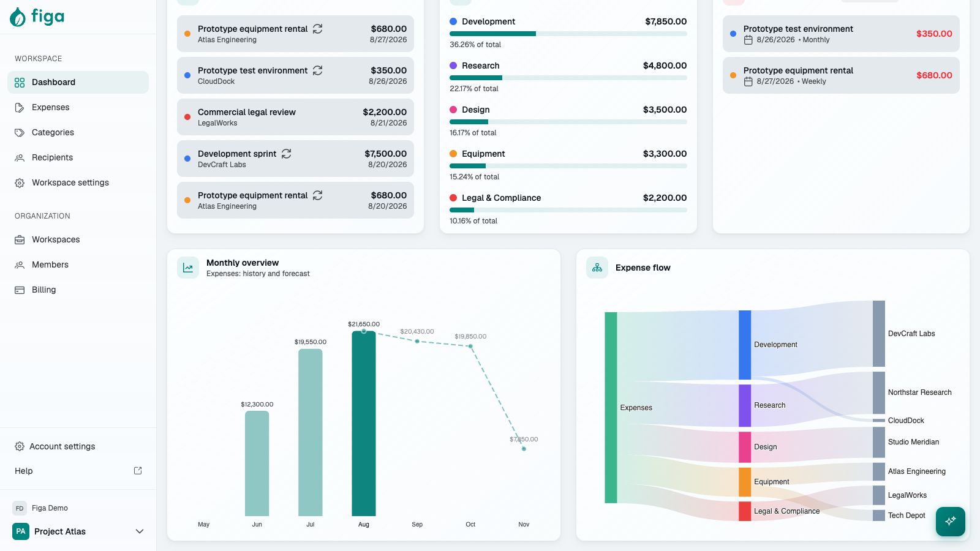Screen dimensions: 980x551
Task: Open the Help link
Action: [x=78, y=471]
